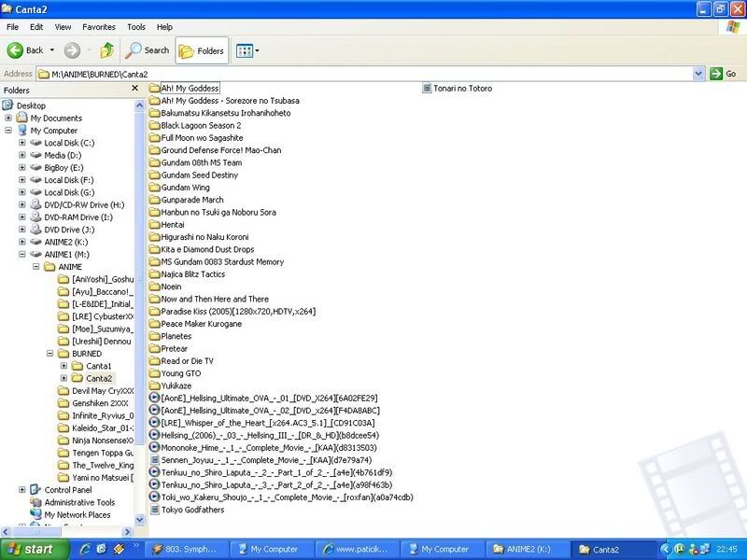Select Gundam Wing folder icon

(154, 188)
